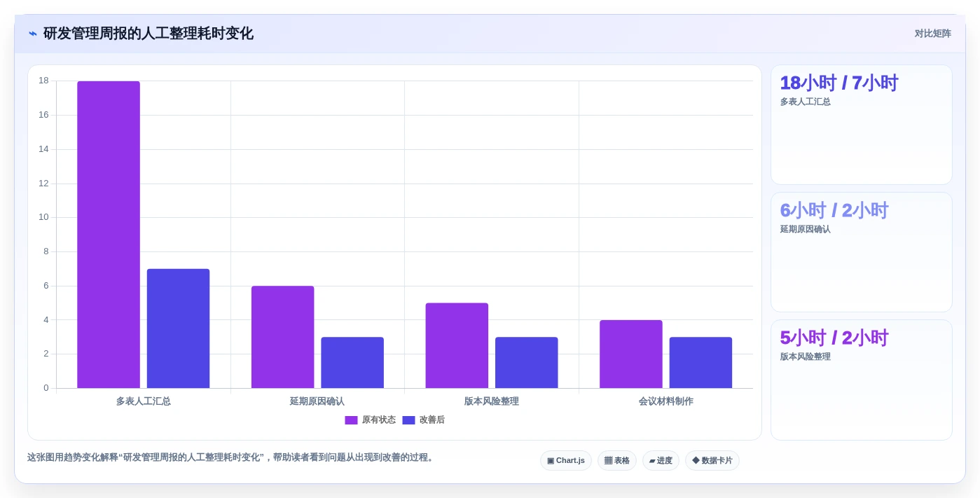Click the purple bar for 多表人工汇总
980x498 pixels.
click(x=109, y=235)
